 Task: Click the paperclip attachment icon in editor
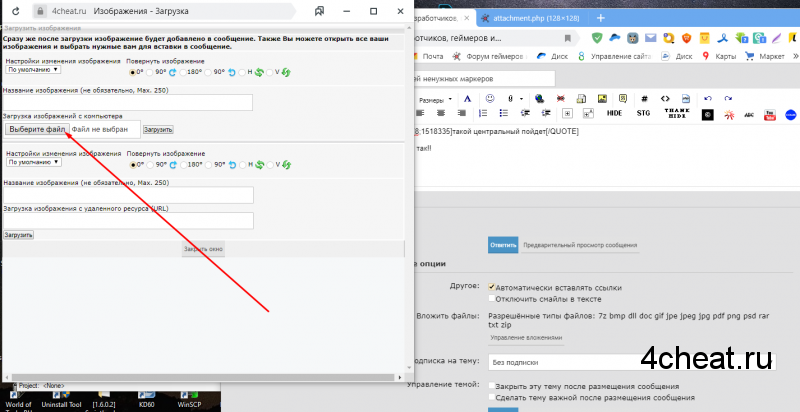point(510,99)
